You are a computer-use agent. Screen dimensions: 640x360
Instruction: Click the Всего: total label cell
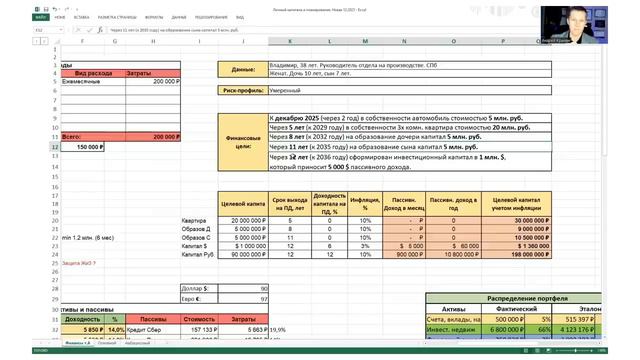[x=93, y=137]
